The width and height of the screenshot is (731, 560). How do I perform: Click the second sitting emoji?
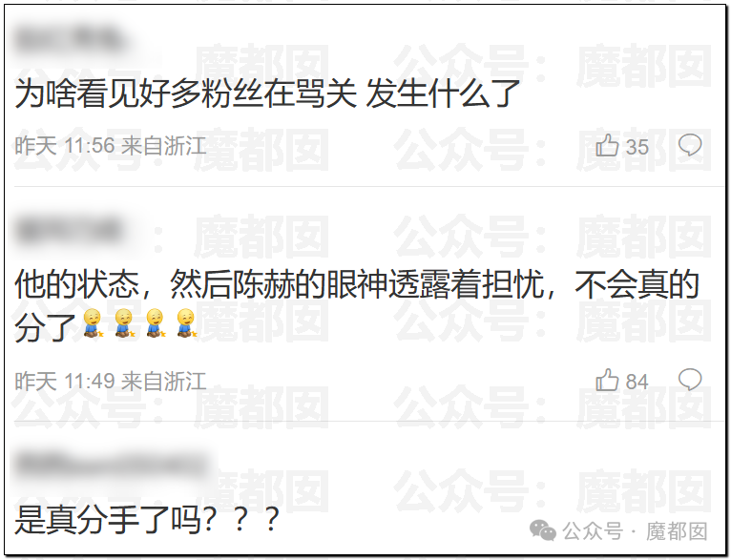tap(124, 322)
